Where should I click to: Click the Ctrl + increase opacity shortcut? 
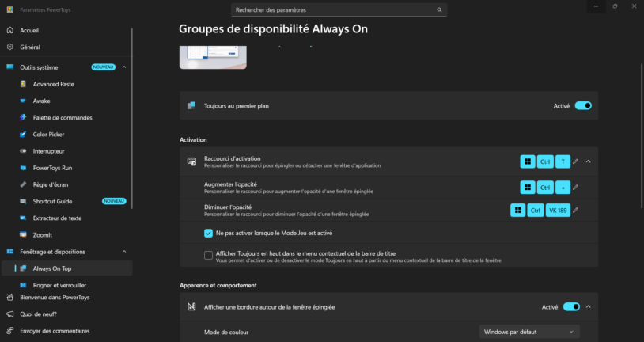(545, 188)
